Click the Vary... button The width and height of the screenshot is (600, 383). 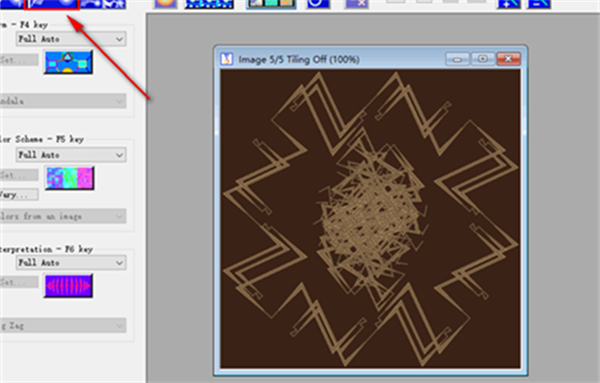(x=19, y=195)
